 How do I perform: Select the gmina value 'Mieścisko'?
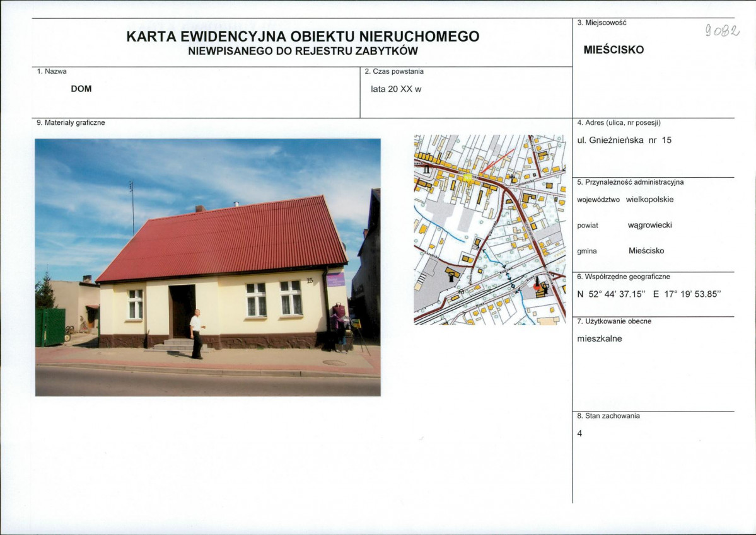click(646, 251)
